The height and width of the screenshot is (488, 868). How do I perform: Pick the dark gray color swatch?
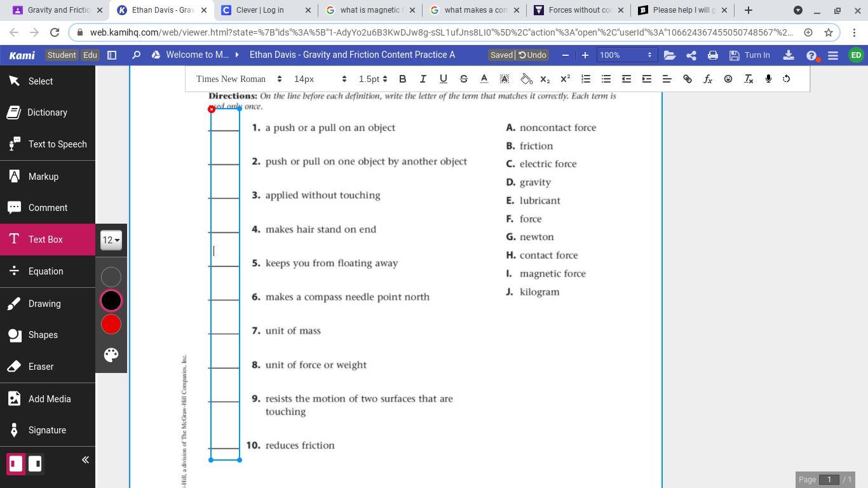point(111,276)
